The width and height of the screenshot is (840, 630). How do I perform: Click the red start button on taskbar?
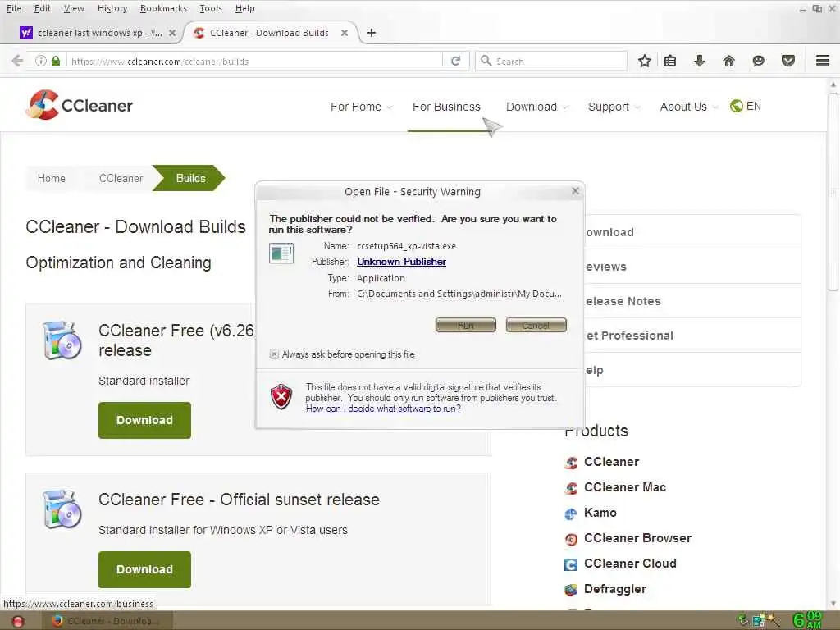tap(18, 621)
